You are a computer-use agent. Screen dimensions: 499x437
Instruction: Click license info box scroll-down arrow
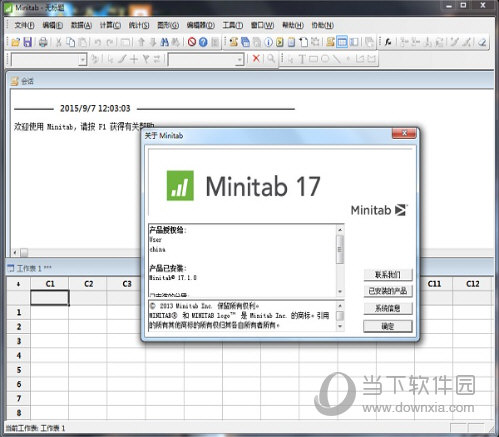pyautogui.click(x=340, y=292)
